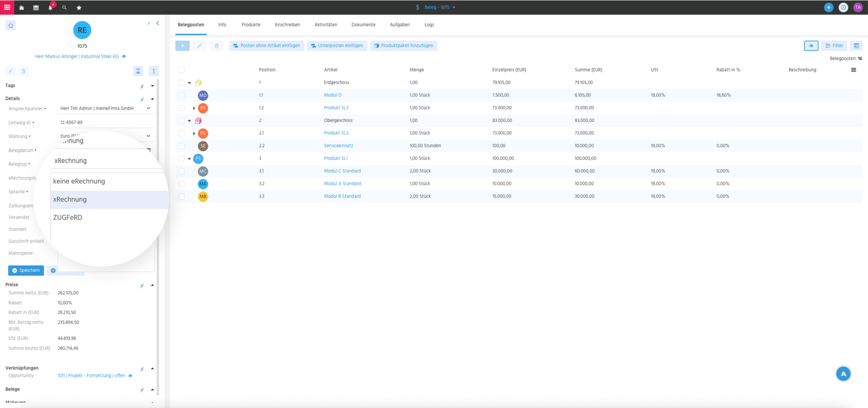The image size is (868, 408).
Task: Switch to the Produkte tab
Action: pyautogui.click(x=251, y=24)
